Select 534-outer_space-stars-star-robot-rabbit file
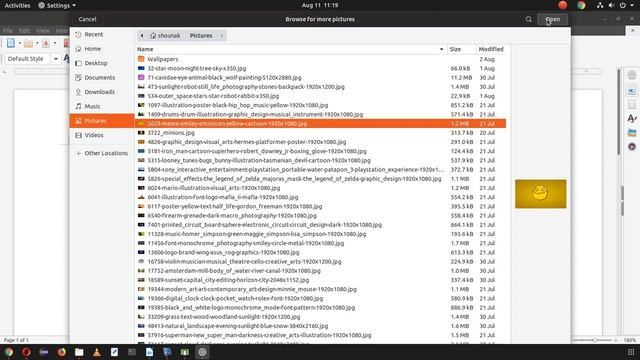Image resolution: width=640 pixels, height=360 pixels. click(320, 96)
